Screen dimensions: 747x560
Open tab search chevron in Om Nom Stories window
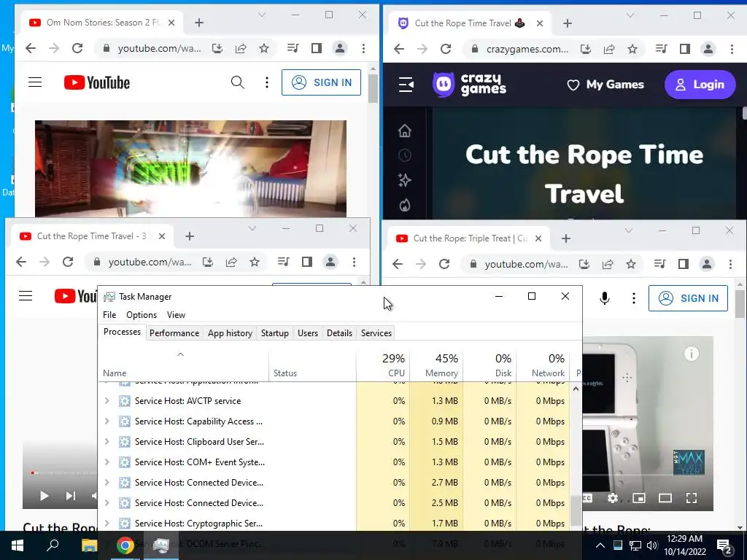(x=262, y=15)
